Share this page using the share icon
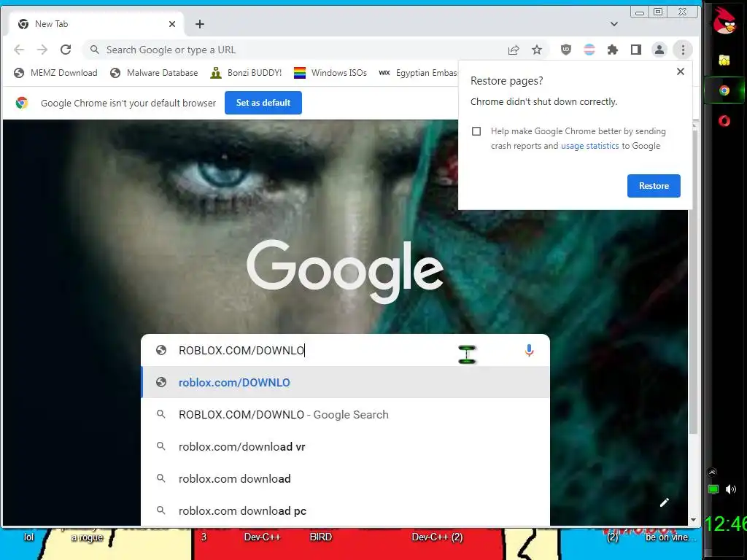The width and height of the screenshot is (747, 560). (x=513, y=50)
